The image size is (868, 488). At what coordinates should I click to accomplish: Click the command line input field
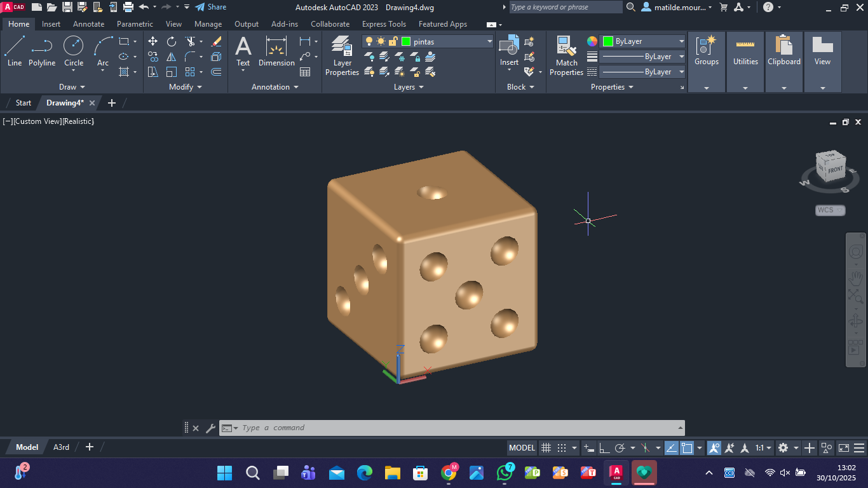click(x=445, y=428)
